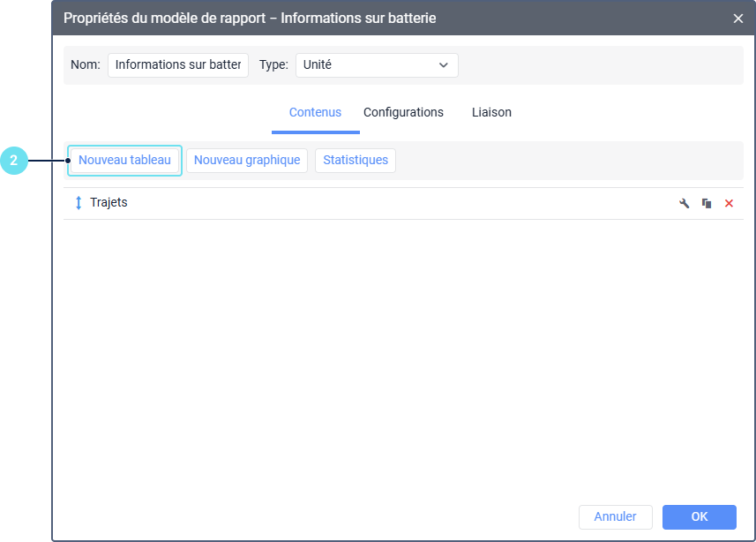Cancel changes with Annuler
The height and width of the screenshot is (542, 756).
tap(615, 517)
